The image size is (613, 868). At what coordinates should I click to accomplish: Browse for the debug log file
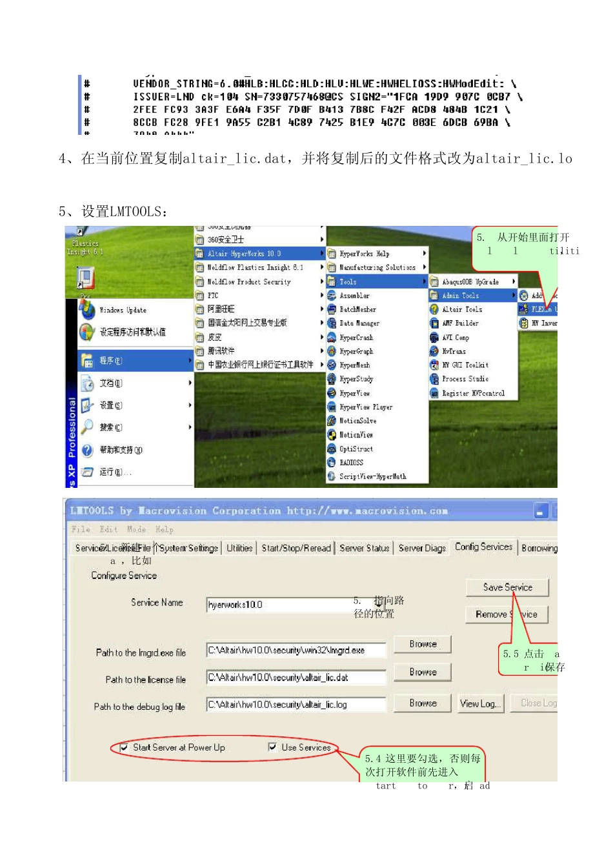click(x=423, y=703)
